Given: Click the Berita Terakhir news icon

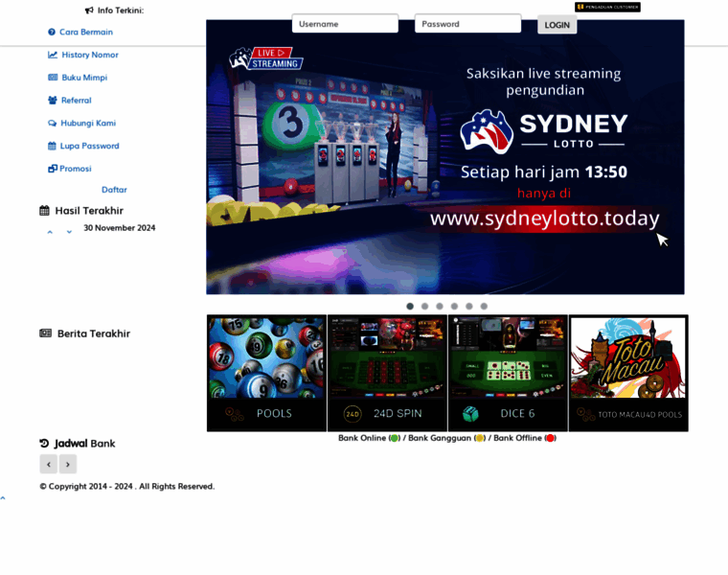Looking at the screenshot, I should [46, 333].
